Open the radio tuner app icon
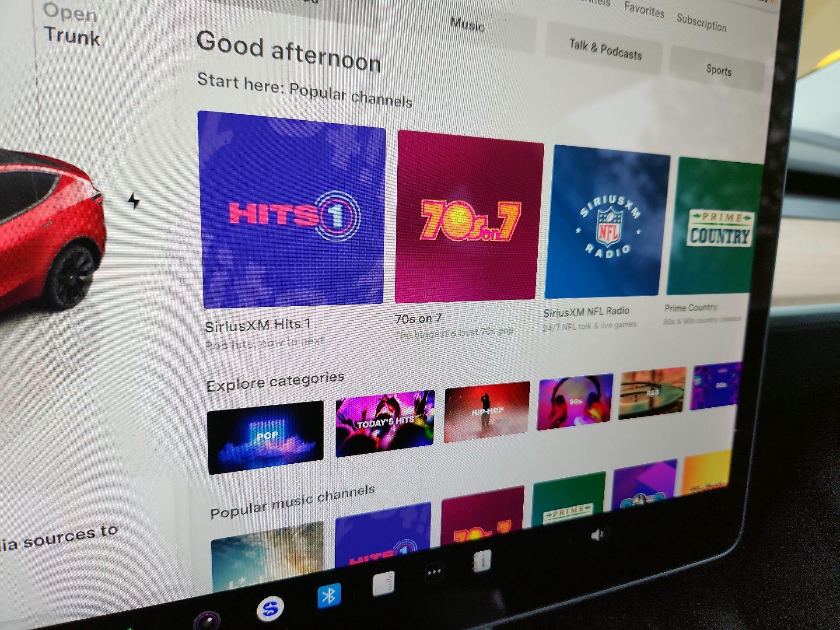840x630 pixels. [384, 583]
